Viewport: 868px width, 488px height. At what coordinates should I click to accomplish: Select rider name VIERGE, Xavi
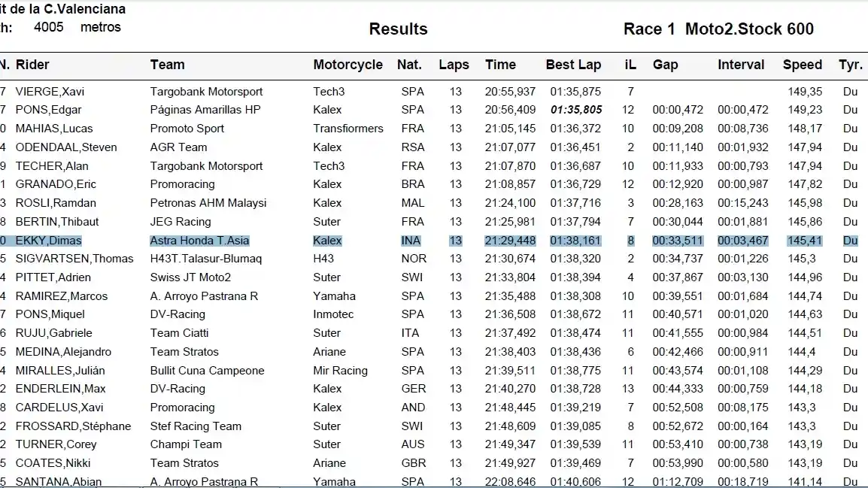click(50, 92)
